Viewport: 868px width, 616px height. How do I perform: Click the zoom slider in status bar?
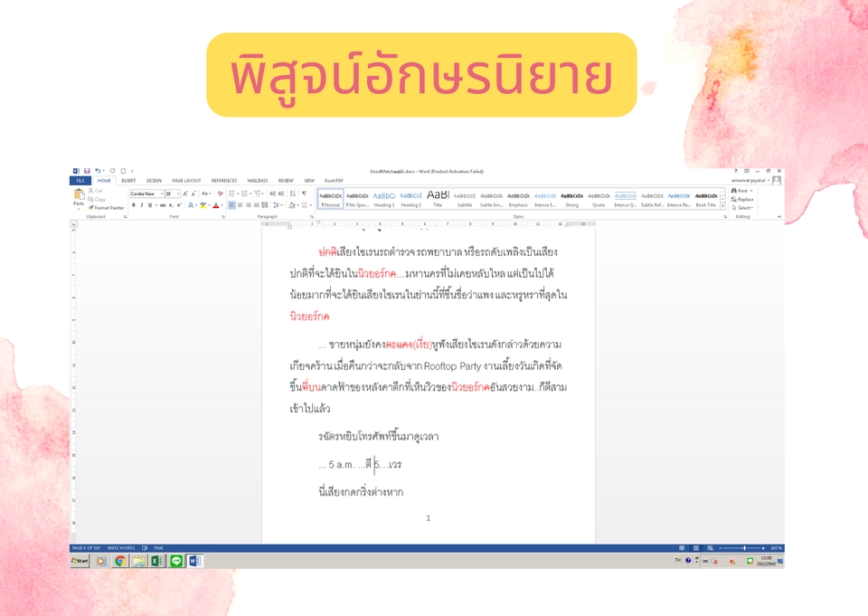(x=741, y=548)
